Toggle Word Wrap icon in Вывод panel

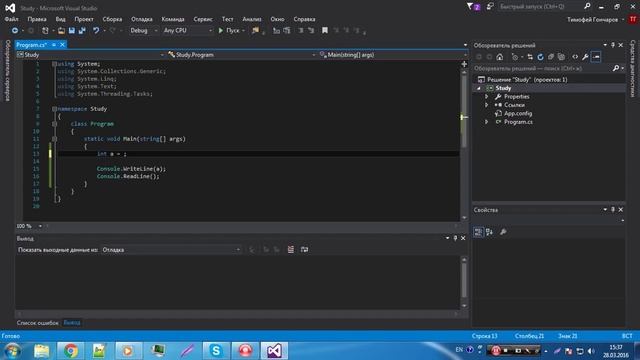pyautogui.click(x=304, y=249)
